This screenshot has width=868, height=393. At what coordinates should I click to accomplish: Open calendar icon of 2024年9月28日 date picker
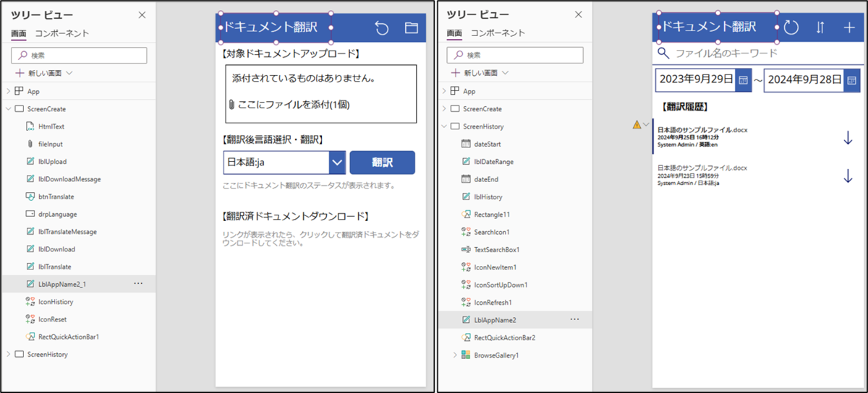coord(851,79)
